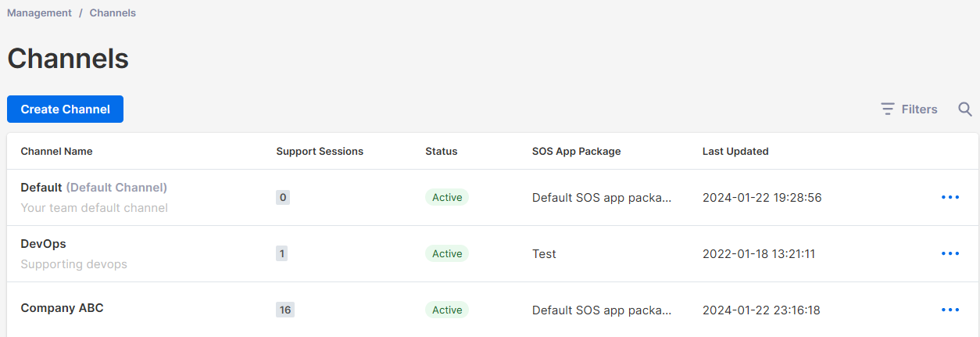Go to Management breadcrumb link
The height and width of the screenshot is (337, 980).
click(39, 13)
